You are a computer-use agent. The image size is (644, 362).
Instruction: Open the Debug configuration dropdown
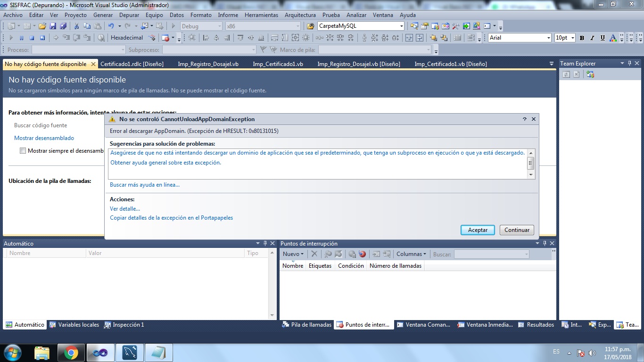coord(219,26)
